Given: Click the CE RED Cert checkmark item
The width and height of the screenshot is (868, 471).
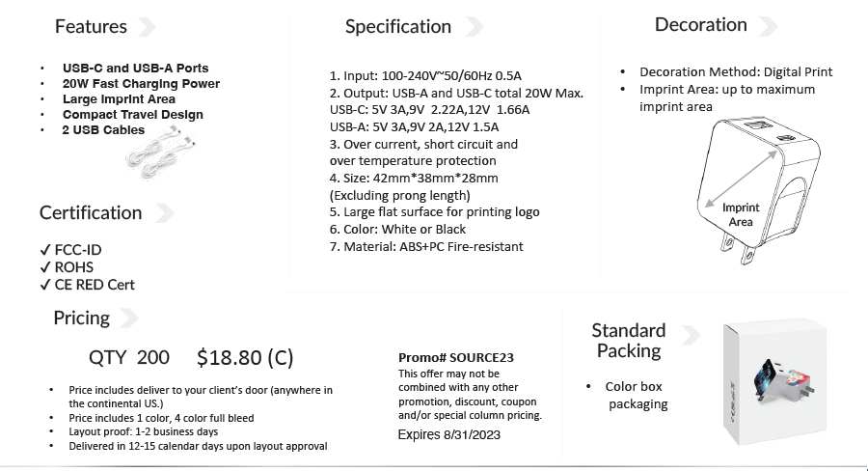Looking at the screenshot, I should tap(87, 285).
